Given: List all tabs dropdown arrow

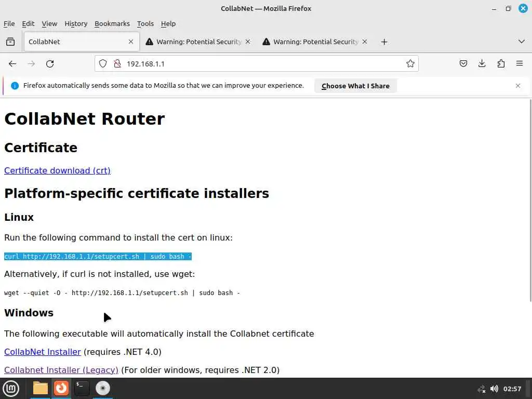Looking at the screenshot, I should click(522, 42).
